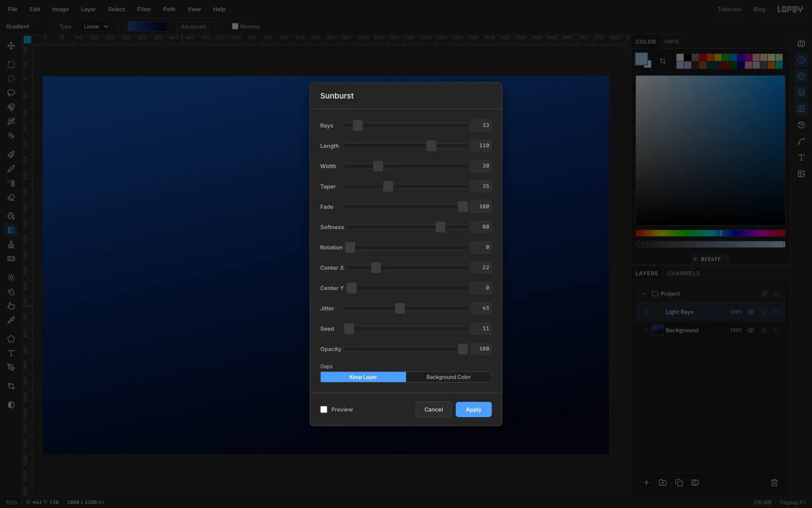Open the History panel icon
This screenshot has height=508, width=812.
[801, 125]
